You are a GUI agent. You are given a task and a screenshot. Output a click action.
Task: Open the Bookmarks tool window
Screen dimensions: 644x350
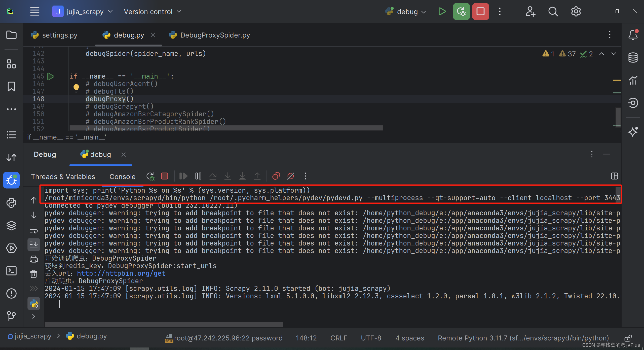click(11, 86)
